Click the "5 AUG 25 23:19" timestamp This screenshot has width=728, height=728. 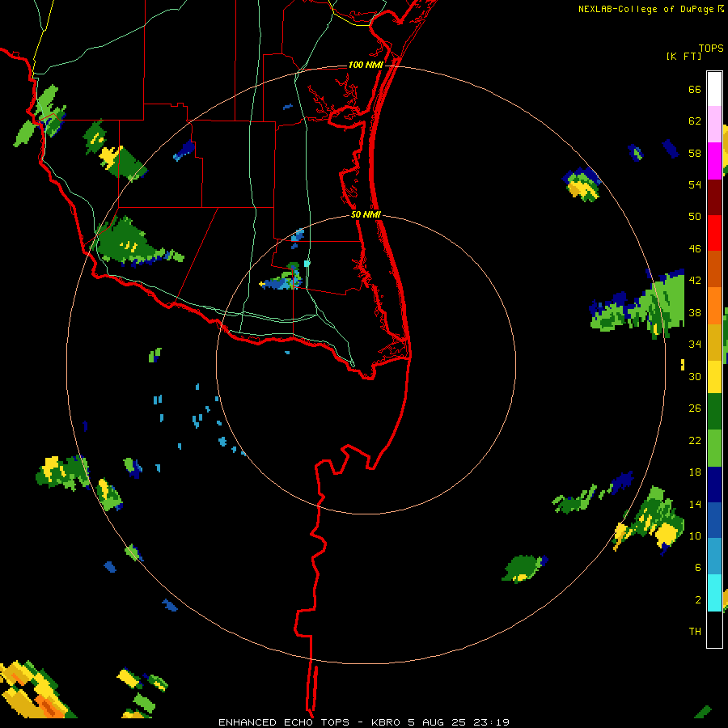459,722
